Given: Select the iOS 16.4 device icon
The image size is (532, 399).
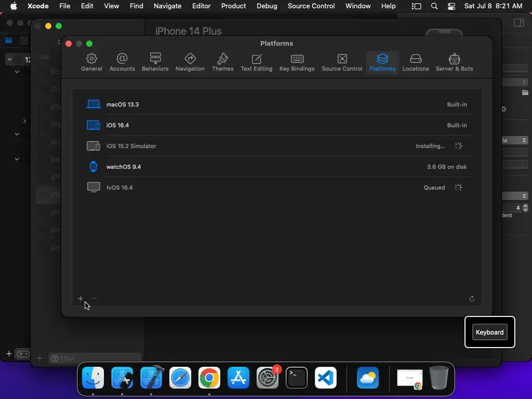Looking at the screenshot, I should tap(94, 125).
